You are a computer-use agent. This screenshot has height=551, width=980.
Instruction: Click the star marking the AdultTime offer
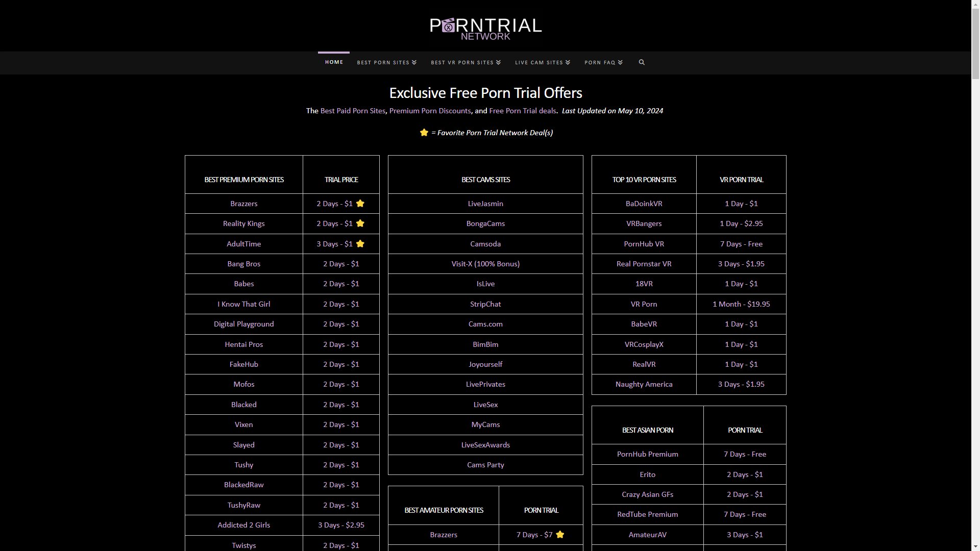point(361,244)
